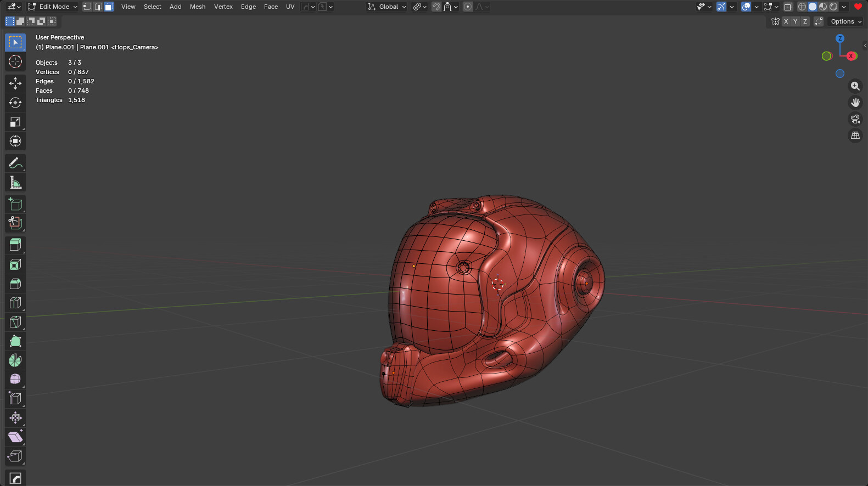Activate the Annotate pencil tool

(15, 163)
